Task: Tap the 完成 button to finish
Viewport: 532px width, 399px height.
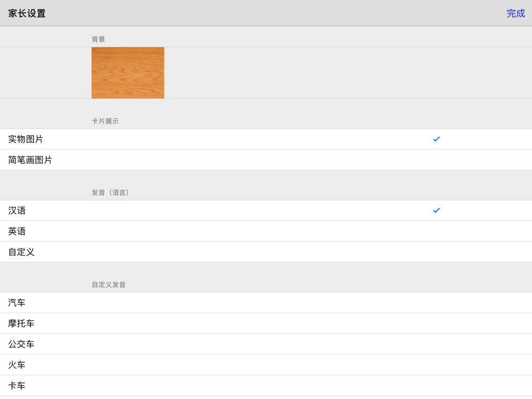Action: (516, 13)
